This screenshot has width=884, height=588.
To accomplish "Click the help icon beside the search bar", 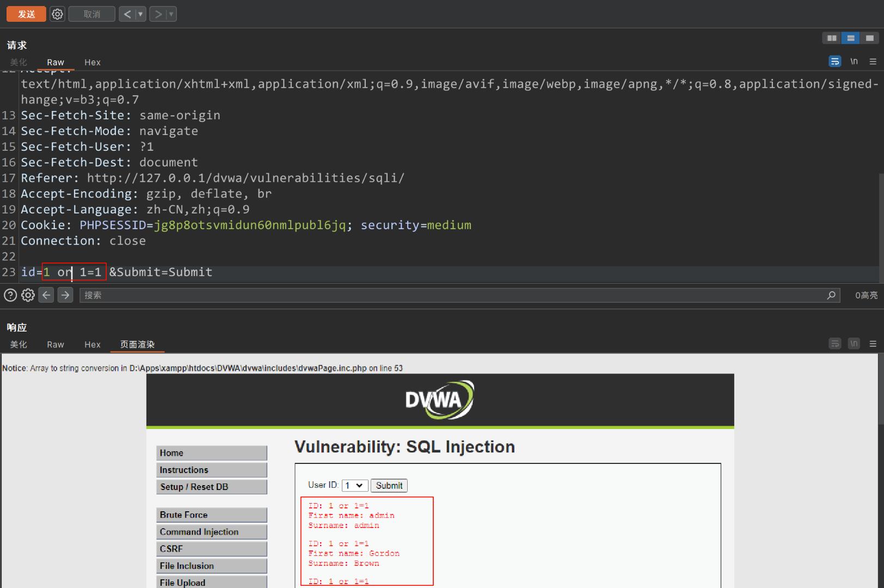I will pyautogui.click(x=10, y=295).
